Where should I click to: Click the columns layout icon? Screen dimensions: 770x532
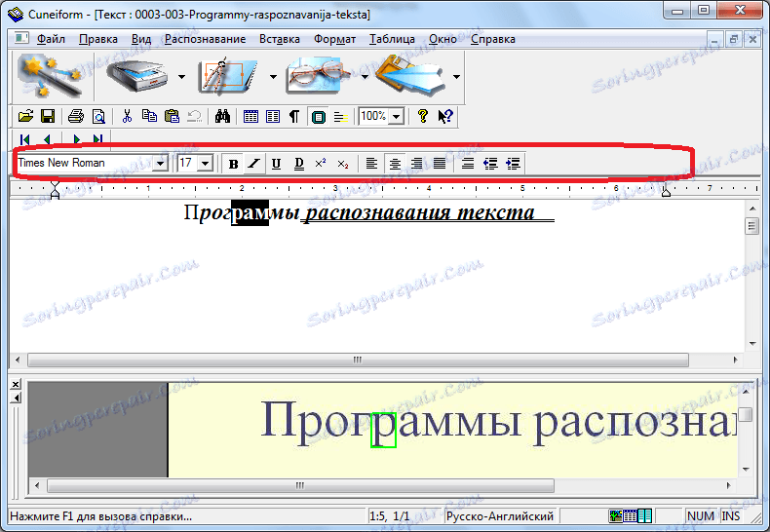[273, 116]
